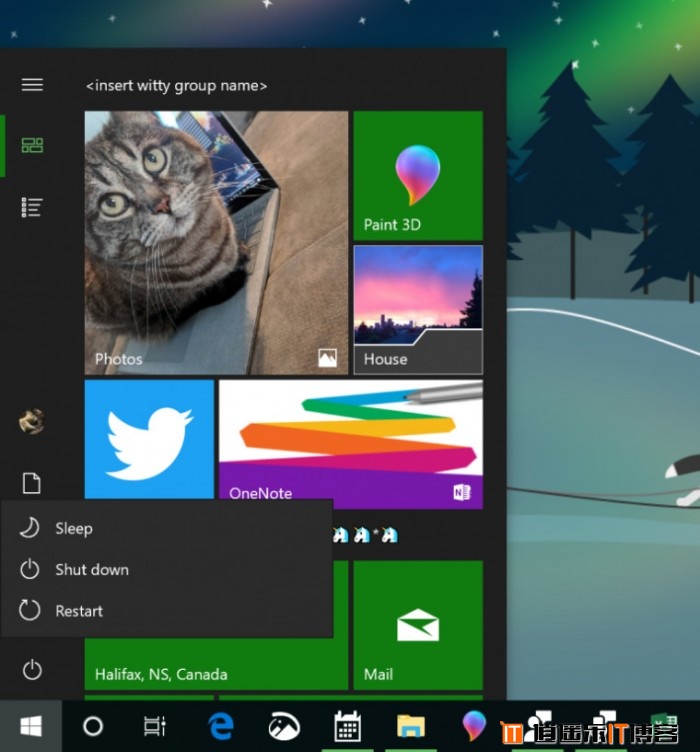Image resolution: width=700 pixels, height=752 pixels.
Task: Open File Explorer from the taskbar
Action: point(411,726)
